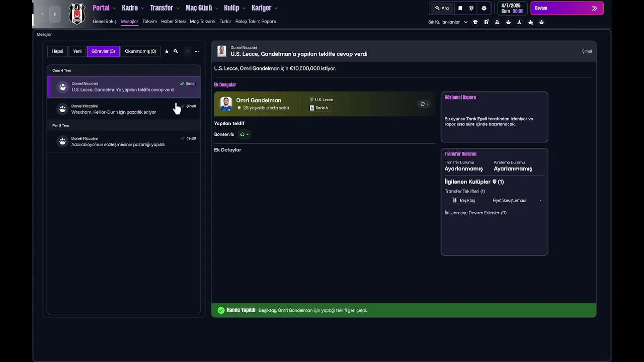Open the Haber Sitesi tab

click(x=173, y=22)
